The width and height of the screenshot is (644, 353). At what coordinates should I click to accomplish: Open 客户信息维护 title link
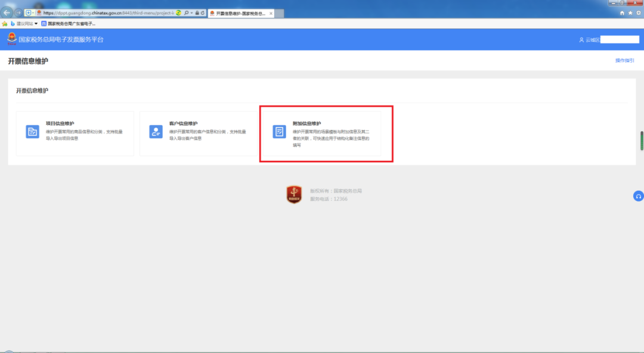[183, 123]
